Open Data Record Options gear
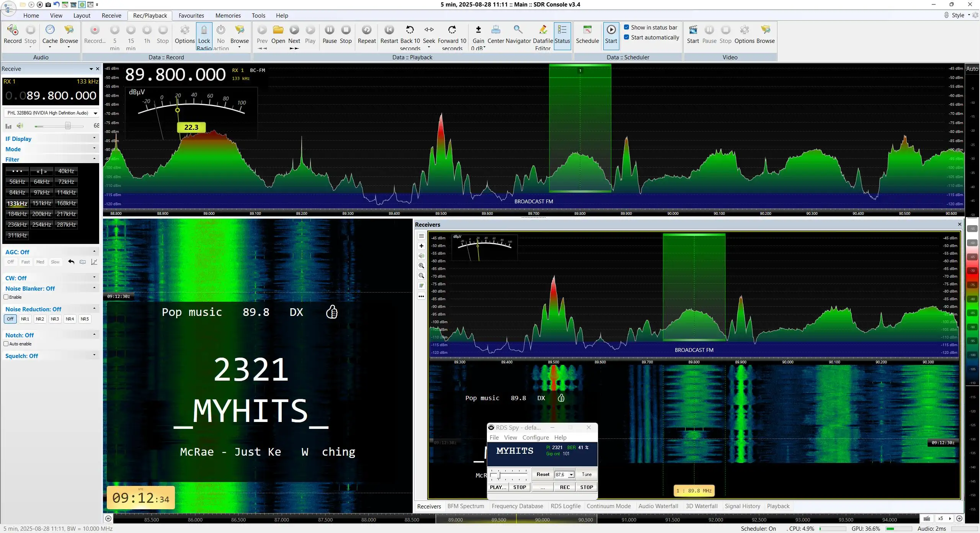Viewport: 980px width, 533px height. pos(185,30)
